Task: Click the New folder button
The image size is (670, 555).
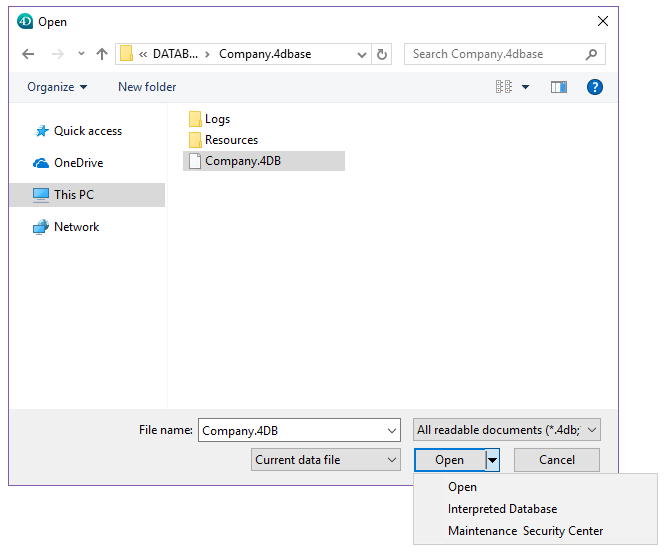Action: (x=147, y=87)
